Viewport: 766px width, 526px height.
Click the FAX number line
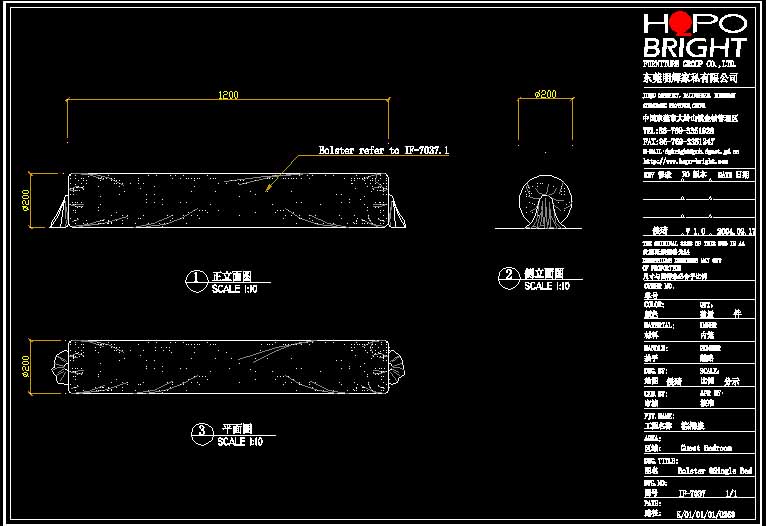tap(679, 142)
